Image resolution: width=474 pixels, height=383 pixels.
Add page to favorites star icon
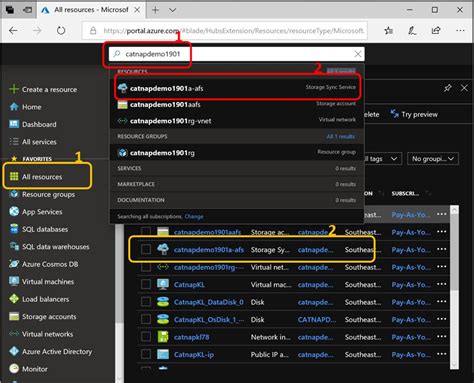[x=388, y=31]
